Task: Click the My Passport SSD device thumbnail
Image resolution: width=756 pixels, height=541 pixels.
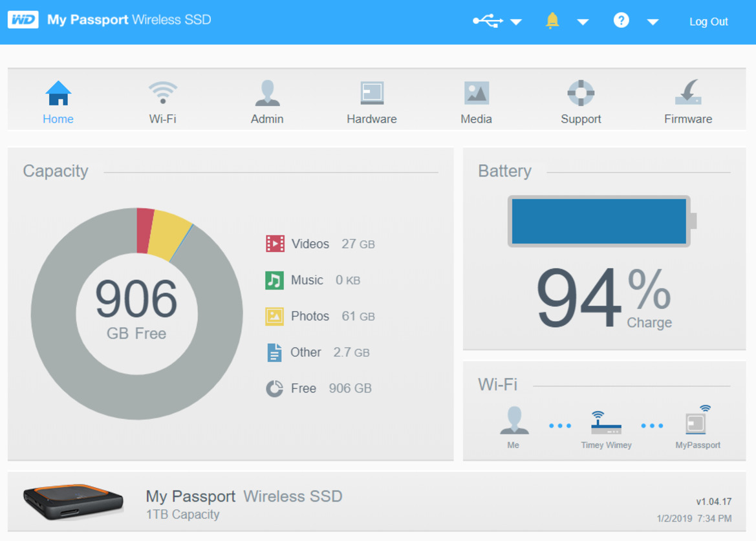Action: (74, 502)
